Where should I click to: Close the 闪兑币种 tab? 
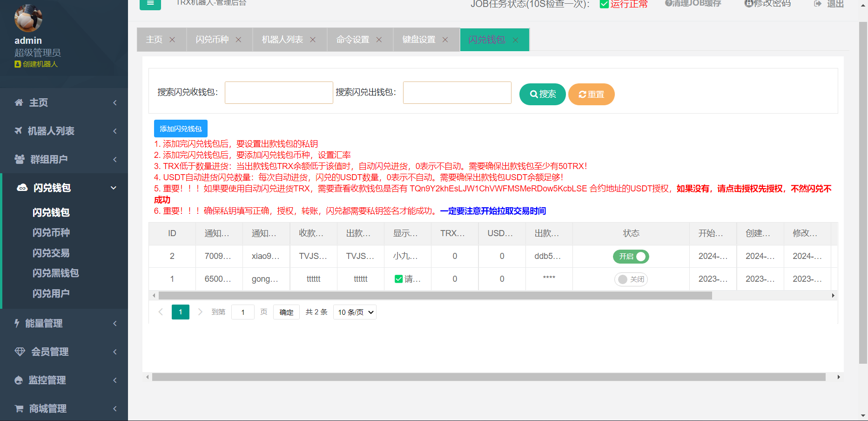pos(238,40)
